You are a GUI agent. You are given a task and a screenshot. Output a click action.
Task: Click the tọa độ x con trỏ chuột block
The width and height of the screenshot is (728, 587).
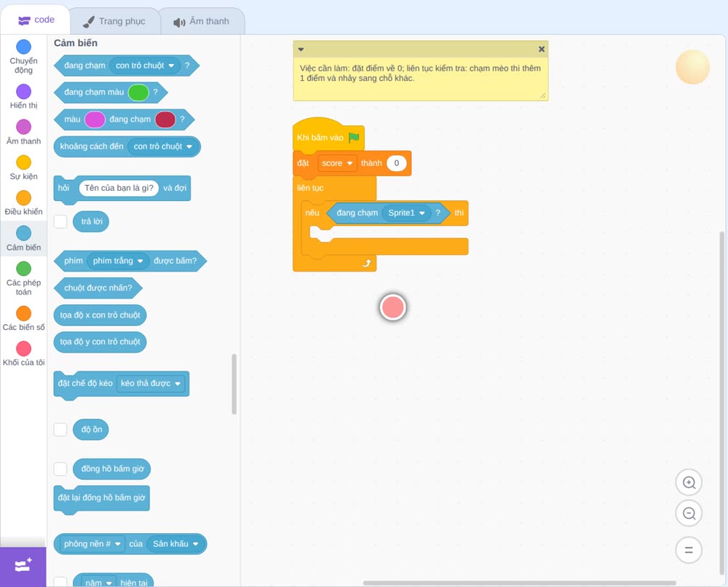[x=100, y=315]
